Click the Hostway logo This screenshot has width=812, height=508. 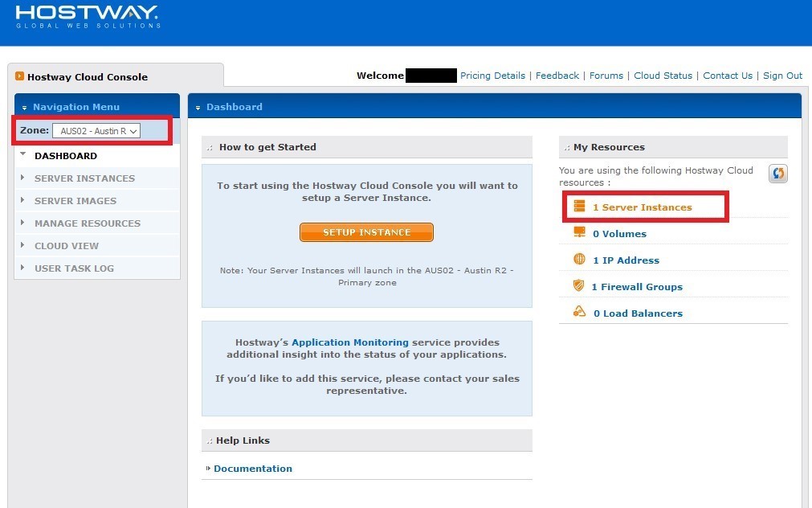tap(88, 17)
